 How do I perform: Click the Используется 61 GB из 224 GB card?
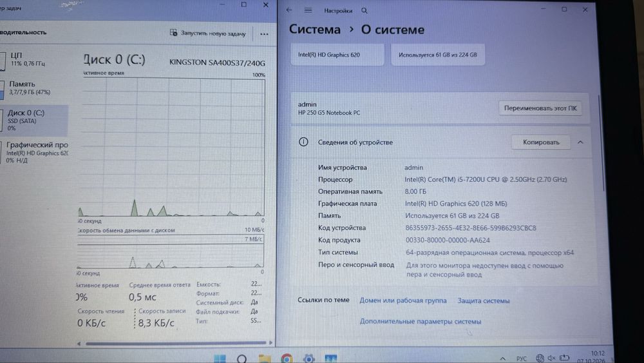click(438, 55)
